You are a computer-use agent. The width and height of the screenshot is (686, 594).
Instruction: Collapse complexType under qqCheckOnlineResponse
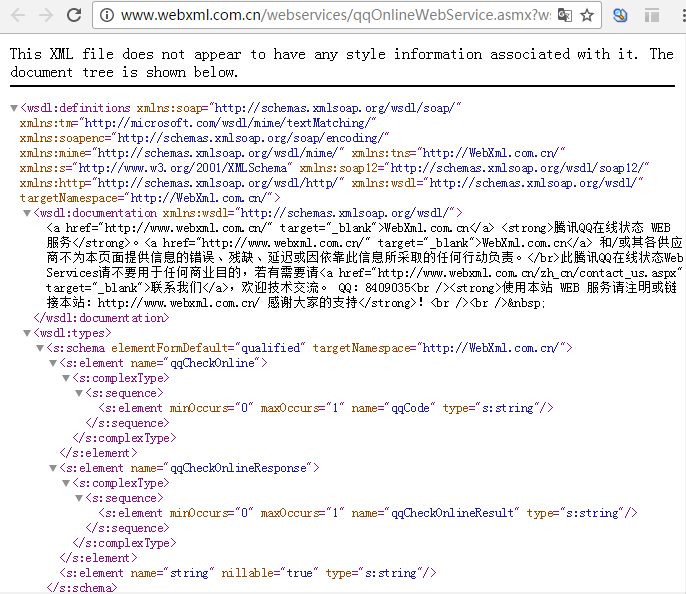click(66, 483)
